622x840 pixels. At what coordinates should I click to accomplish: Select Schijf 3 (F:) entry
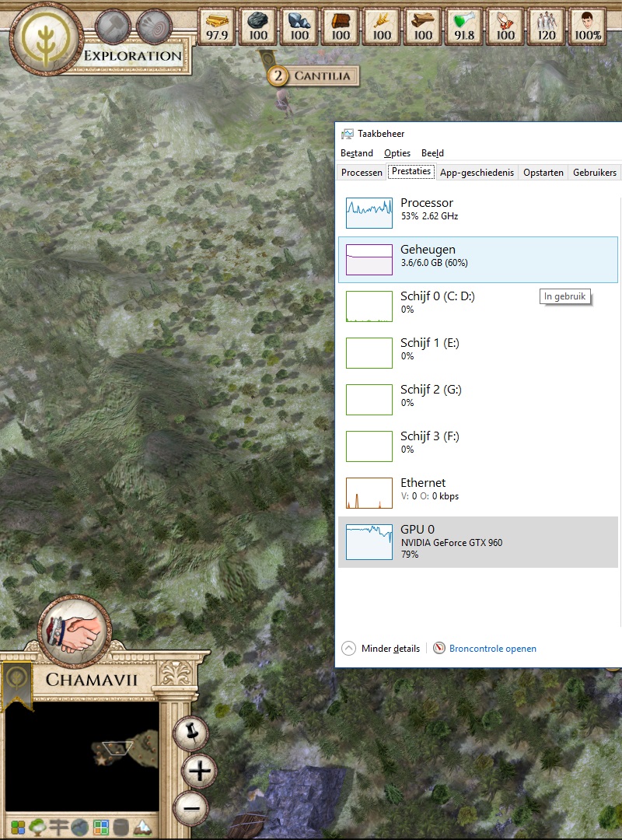pos(478,446)
